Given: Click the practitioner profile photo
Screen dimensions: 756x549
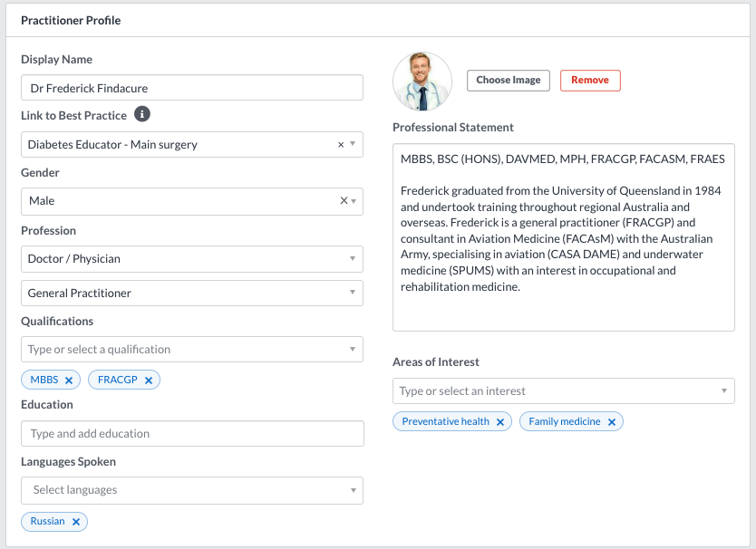Looking at the screenshot, I should [x=422, y=82].
